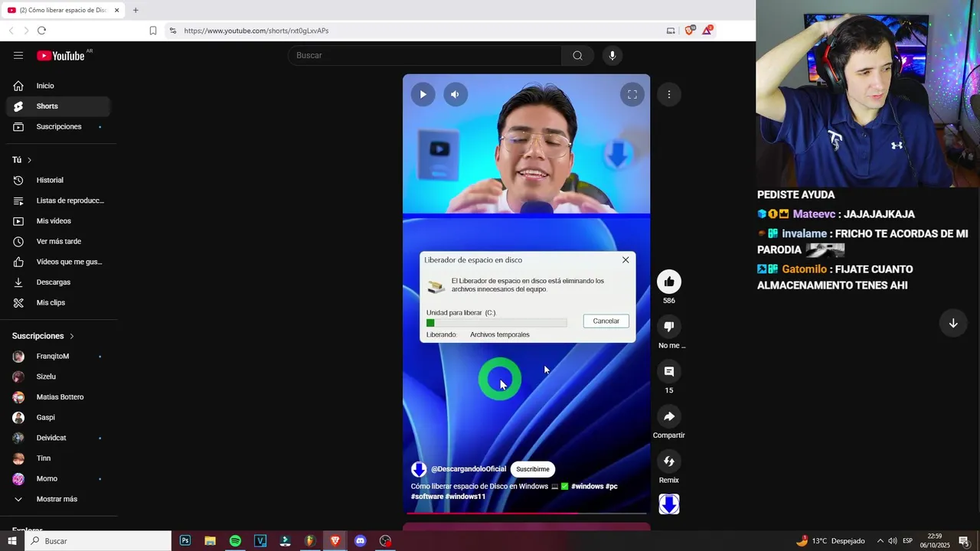Open the channel avatar on the Short

[419, 469]
